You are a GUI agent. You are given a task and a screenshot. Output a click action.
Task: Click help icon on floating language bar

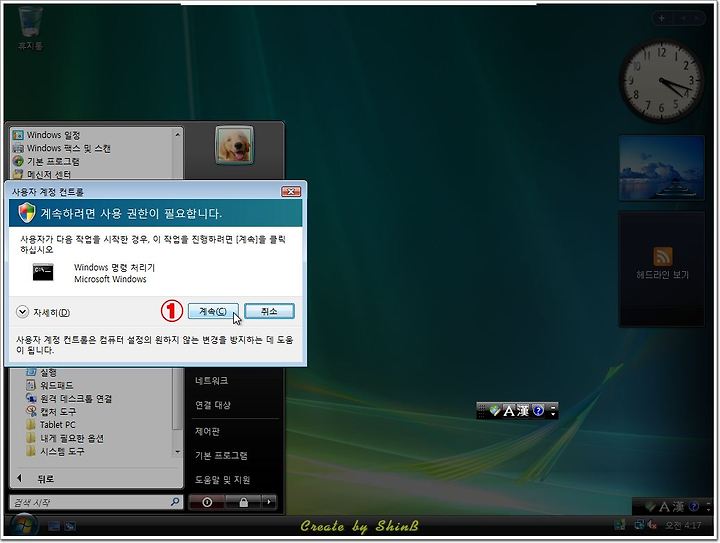pos(538,411)
